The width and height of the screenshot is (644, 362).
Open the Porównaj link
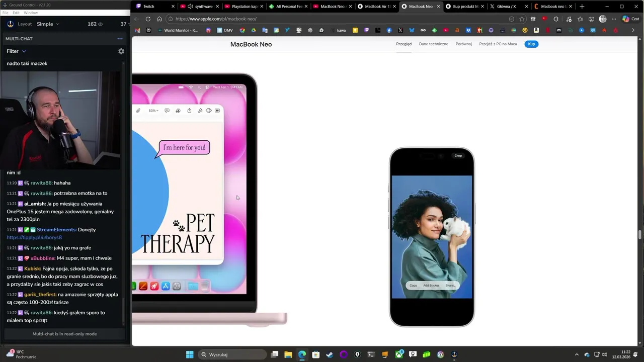(x=464, y=44)
